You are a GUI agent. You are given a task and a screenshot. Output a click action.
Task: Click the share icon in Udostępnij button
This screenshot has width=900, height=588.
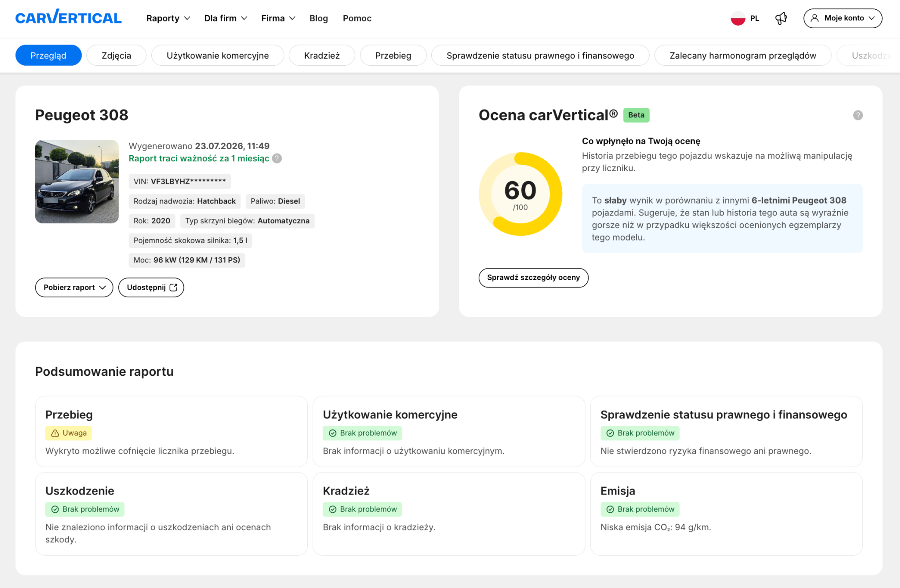coord(173,287)
